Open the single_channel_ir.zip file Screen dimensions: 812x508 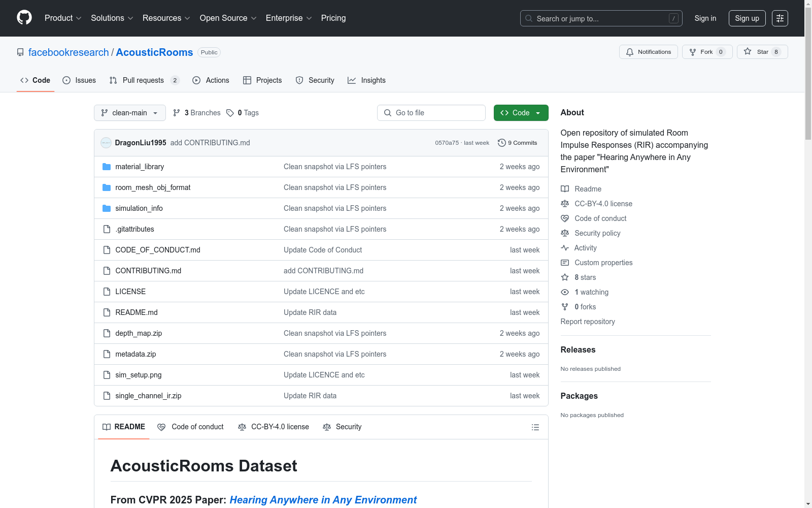[x=148, y=396]
